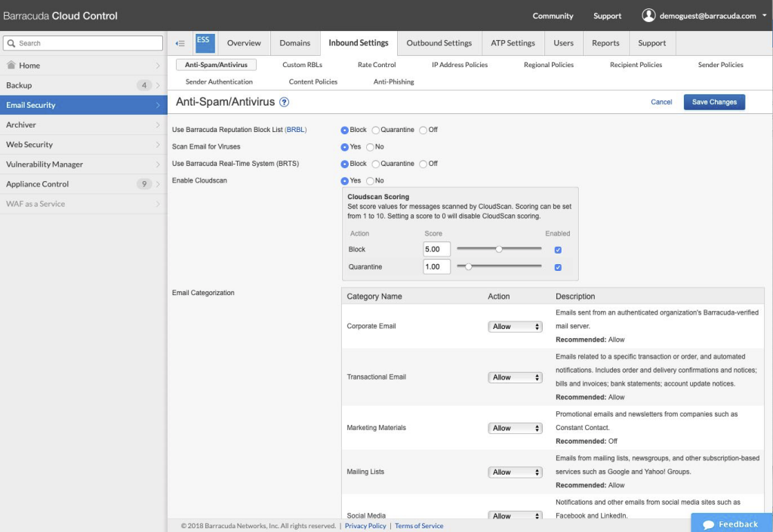The width and height of the screenshot is (773, 532).
Task: Click the search magnifier icon
Action: tap(11, 43)
